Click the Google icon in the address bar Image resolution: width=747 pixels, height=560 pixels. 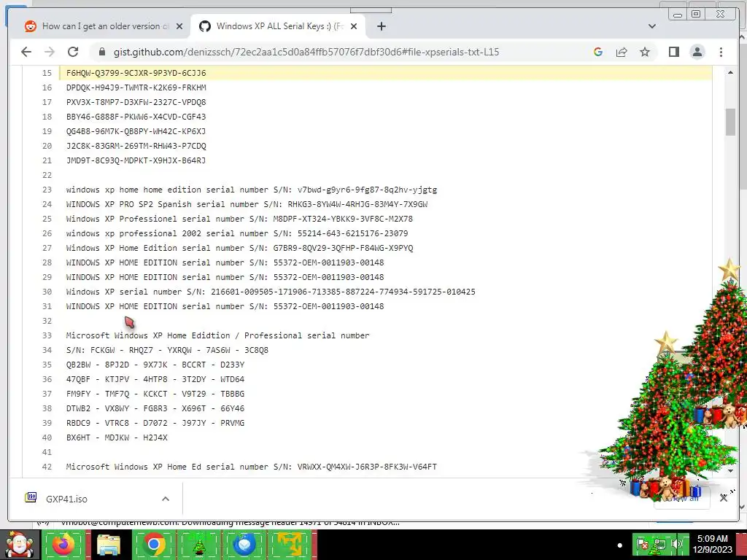point(598,52)
